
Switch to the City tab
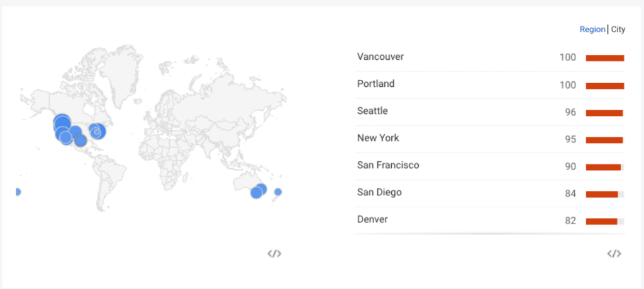point(618,30)
